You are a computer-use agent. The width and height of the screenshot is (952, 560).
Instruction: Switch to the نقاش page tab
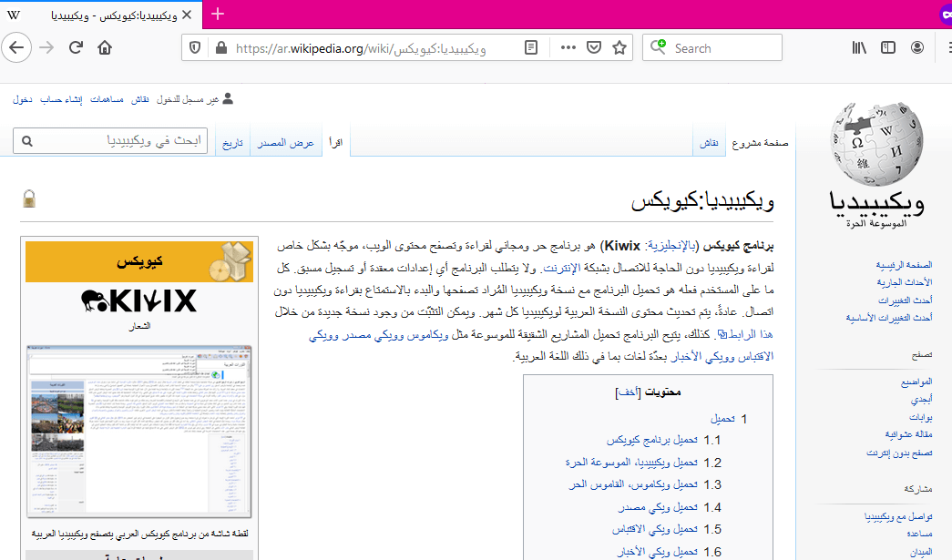pyautogui.click(x=709, y=143)
